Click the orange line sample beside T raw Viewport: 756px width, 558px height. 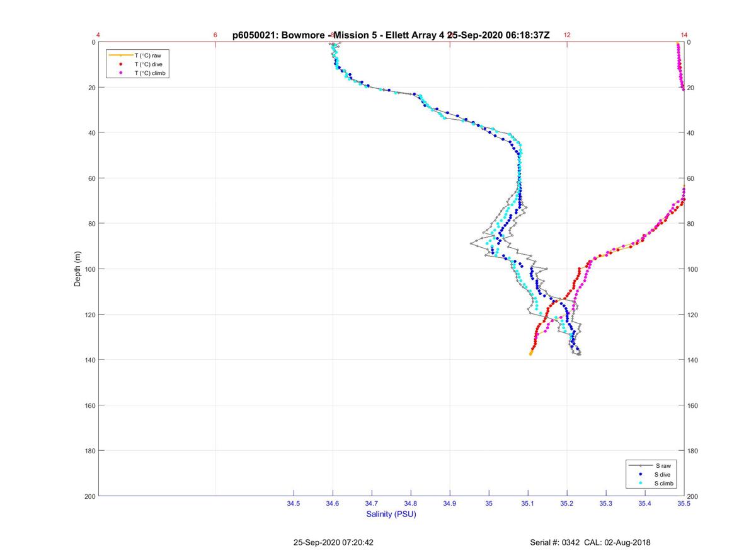point(120,55)
